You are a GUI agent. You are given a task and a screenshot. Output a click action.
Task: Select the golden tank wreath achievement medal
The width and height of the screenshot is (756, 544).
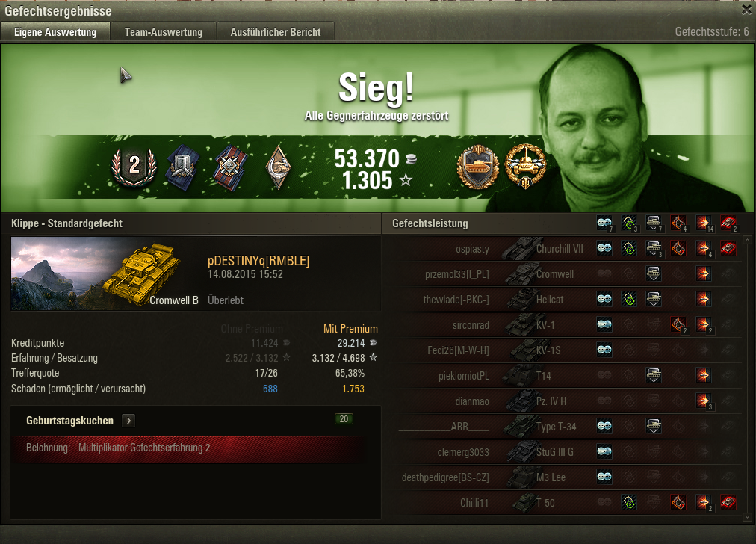coord(525,167)
